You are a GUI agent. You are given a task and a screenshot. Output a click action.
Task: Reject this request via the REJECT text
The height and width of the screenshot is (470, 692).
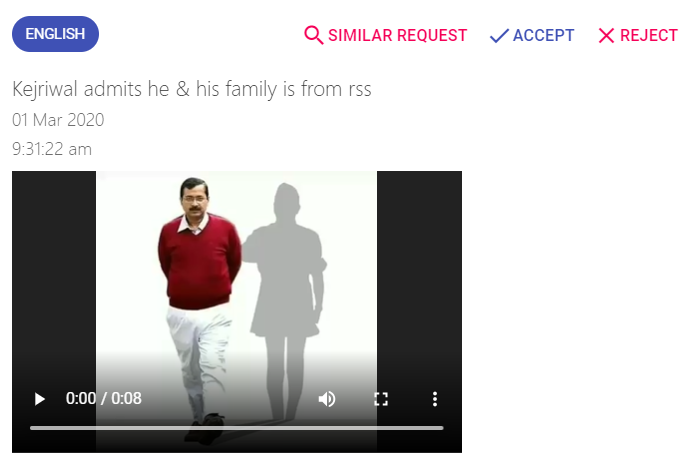click(x=649, y=35)
